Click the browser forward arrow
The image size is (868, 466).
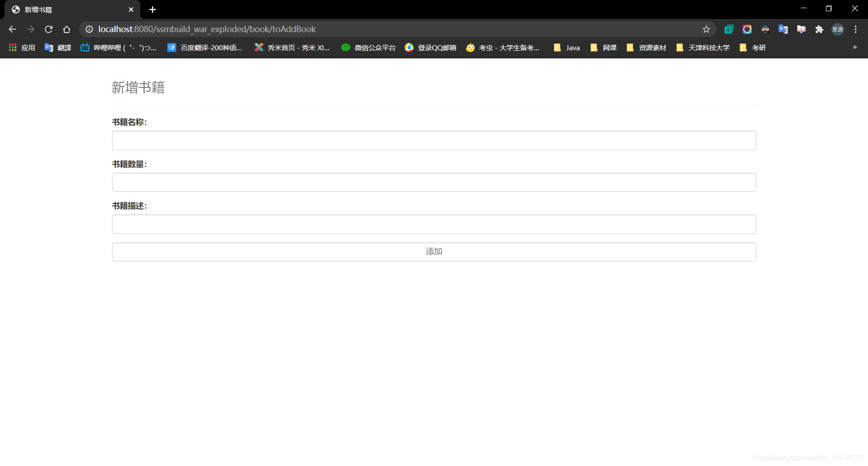click(x=30, y=29)
